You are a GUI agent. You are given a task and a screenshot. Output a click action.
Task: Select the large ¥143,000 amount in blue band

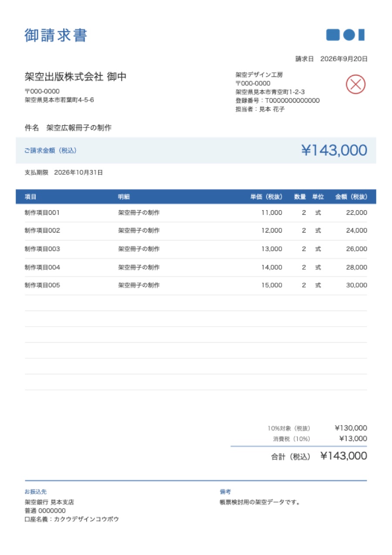pyautogui.click(x=334, y=150)
